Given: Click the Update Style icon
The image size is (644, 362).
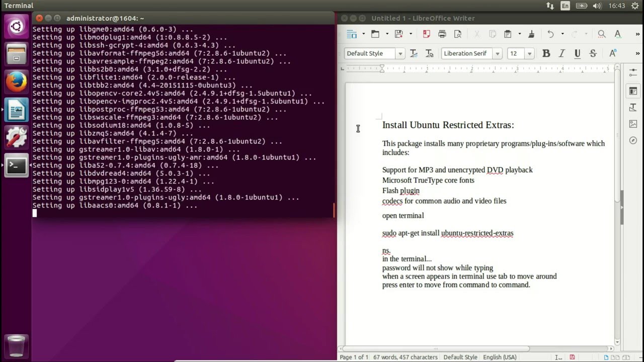Looking at the screenshot, I should [414, 53].
